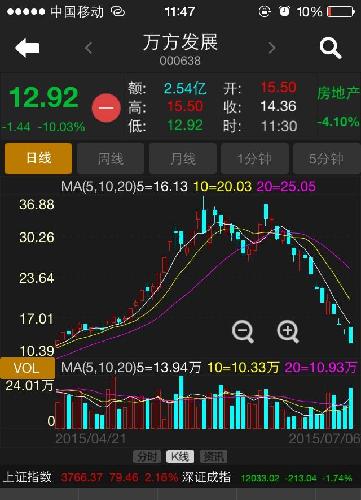This screenshot has height=500, width=361.
Task: Tap the red minus remove-from-watchlist icon
Action: click(106, 108)
